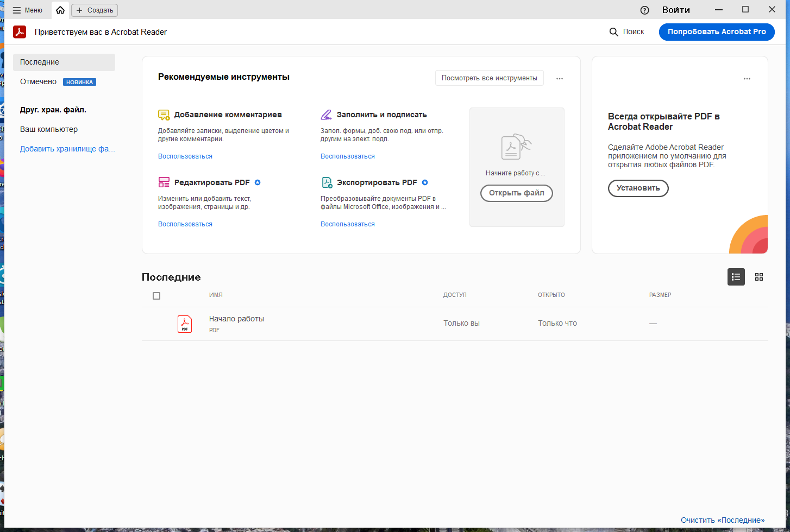Open the Начало работы PDF file

point(236,319)
